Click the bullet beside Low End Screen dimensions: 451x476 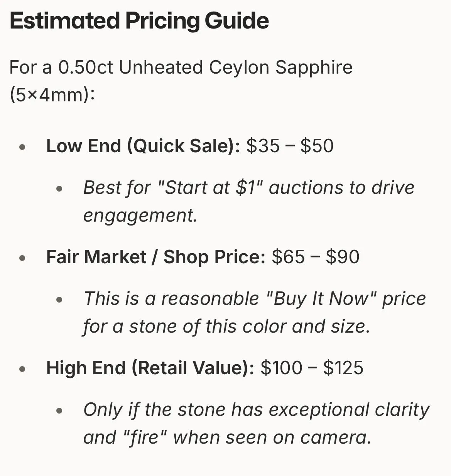click(x=22, y=147)
